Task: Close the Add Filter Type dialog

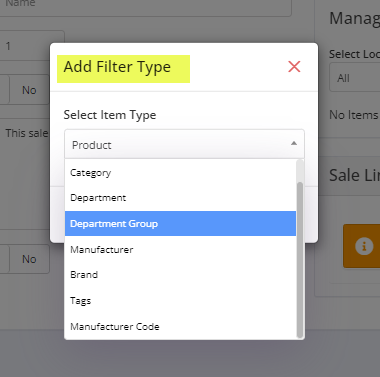Action: point(294,67)
